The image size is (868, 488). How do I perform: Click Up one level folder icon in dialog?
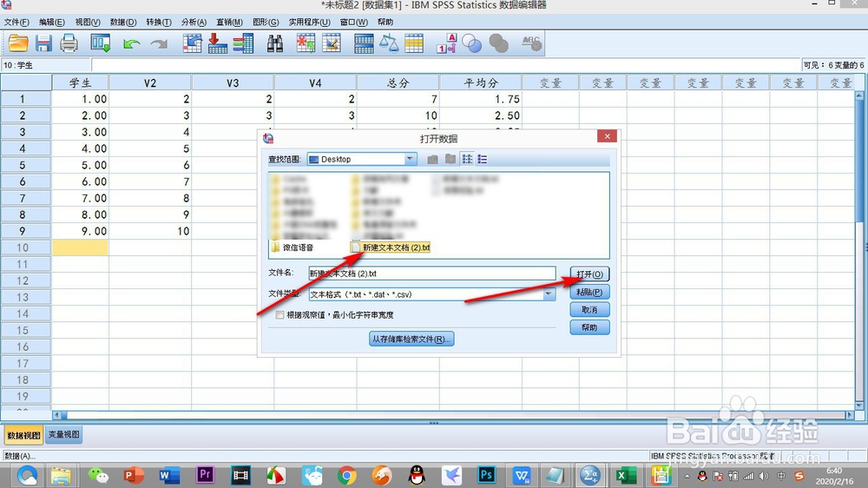(432, 160)
